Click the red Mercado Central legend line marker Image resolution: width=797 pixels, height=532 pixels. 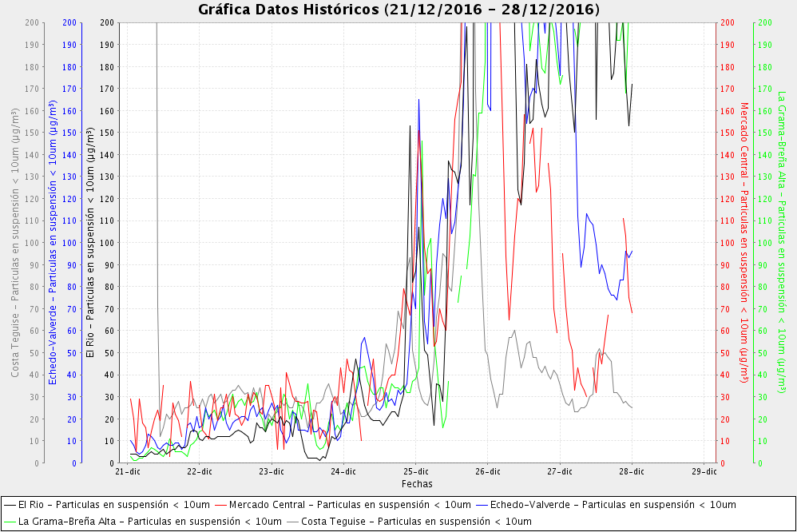click(220, 505)
